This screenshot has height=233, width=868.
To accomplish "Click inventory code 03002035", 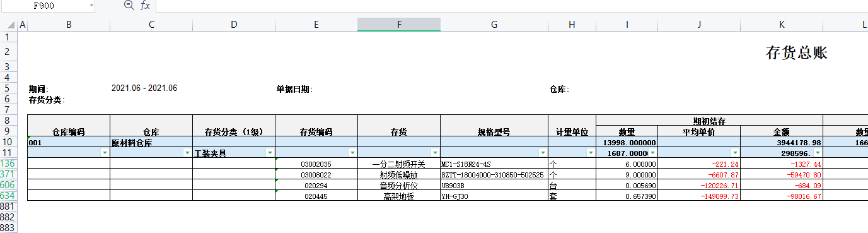I will pos(316,164).
